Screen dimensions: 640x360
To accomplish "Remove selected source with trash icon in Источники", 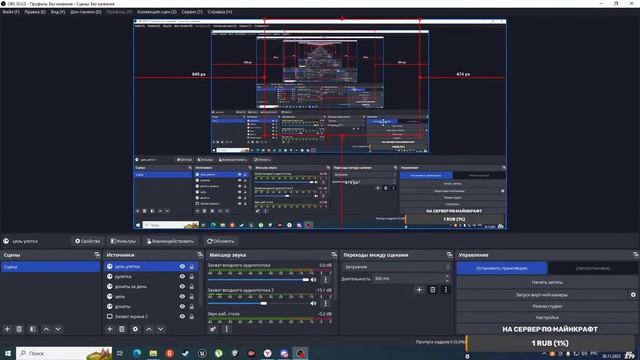I will (122, 329).
